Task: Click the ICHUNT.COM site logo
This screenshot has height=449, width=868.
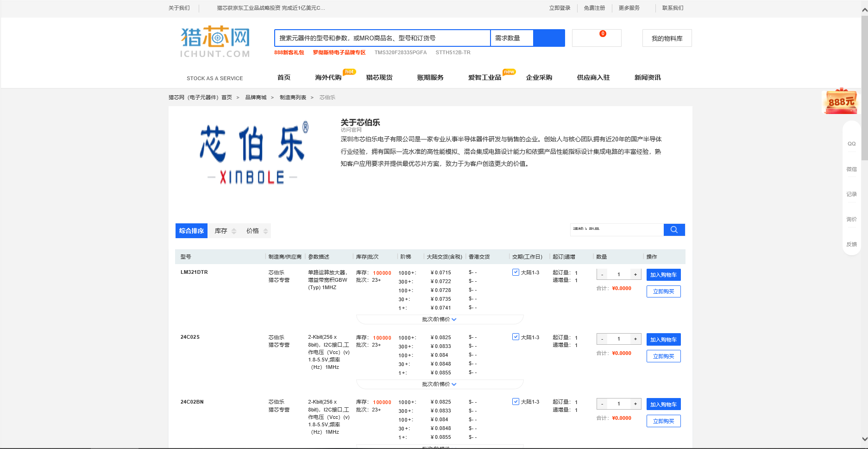Action: point(215,42)
